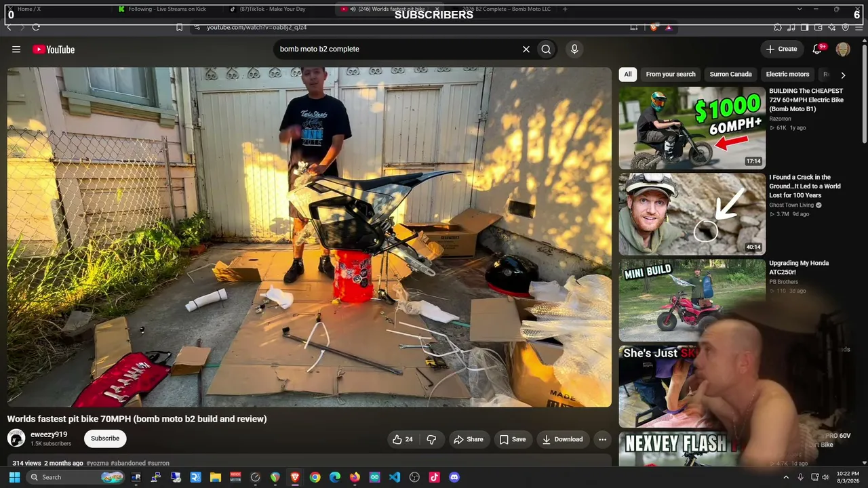Click the Windows taskbar Search box

(77, 477)
